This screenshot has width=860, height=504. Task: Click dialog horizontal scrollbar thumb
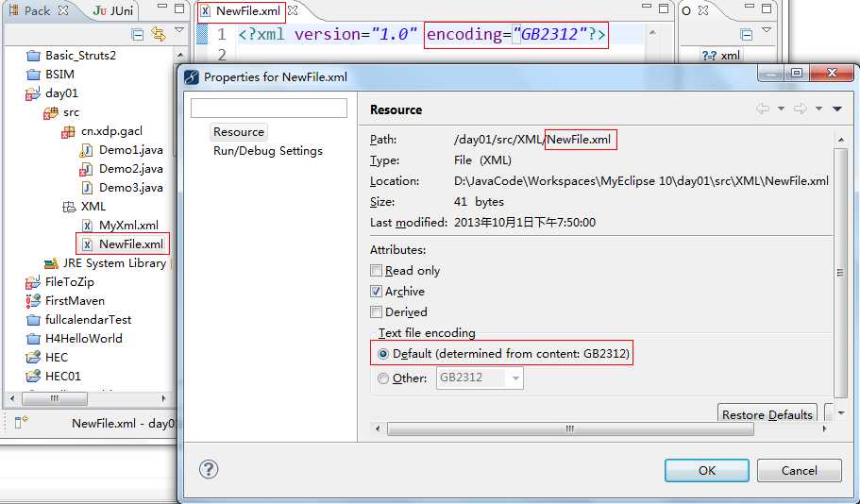[570, 428]
